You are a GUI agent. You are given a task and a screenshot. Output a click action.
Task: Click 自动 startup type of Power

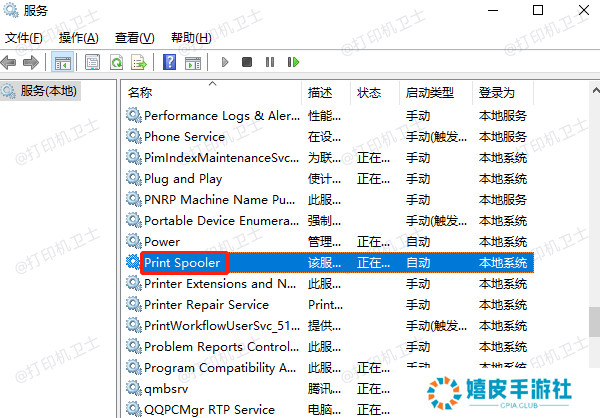pyautogui.click(x=418, y=242)
